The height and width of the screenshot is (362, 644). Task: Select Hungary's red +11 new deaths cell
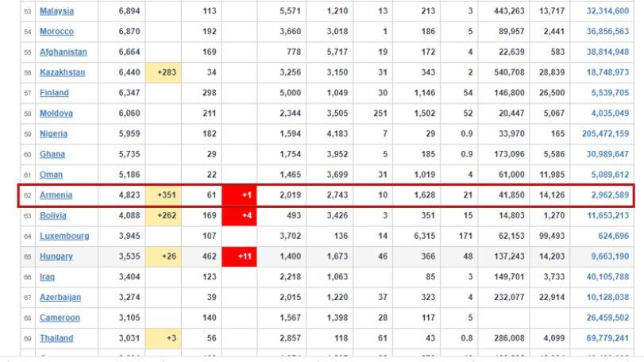pyautogui.click(x=239, y=257)
